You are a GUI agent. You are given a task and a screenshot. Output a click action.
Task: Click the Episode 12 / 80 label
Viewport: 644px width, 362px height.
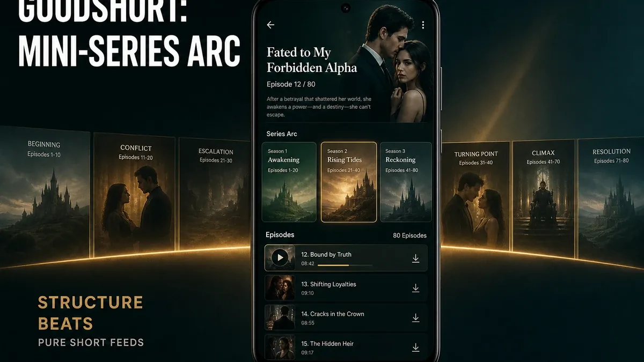pyautogui.click(x=291, y=85)
